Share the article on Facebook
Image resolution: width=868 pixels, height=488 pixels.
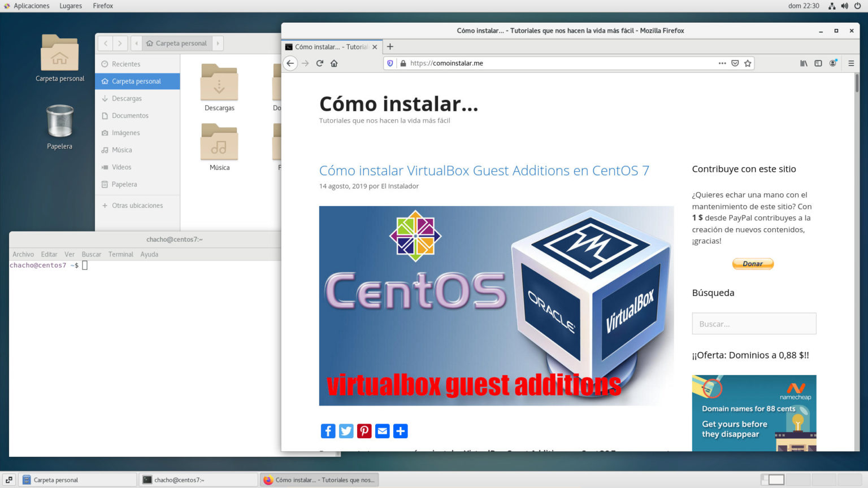click(x=328, y=431)
